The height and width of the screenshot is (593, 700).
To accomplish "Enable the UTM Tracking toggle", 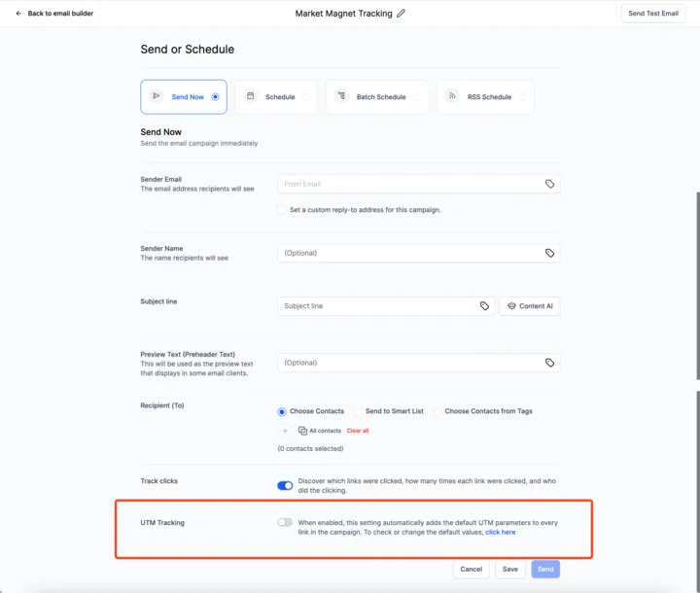I will (285, 522).
